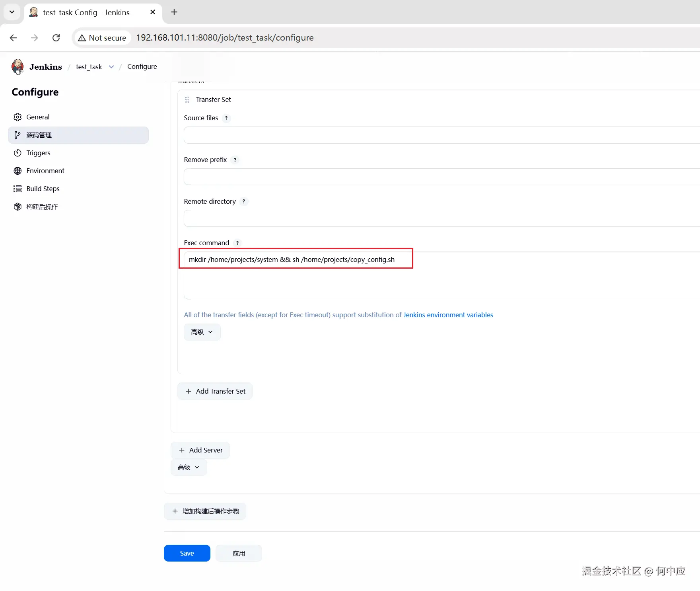The image size is (700, 591).
Task: Click the Jenkins logo icon
Action: coord(17,67)
